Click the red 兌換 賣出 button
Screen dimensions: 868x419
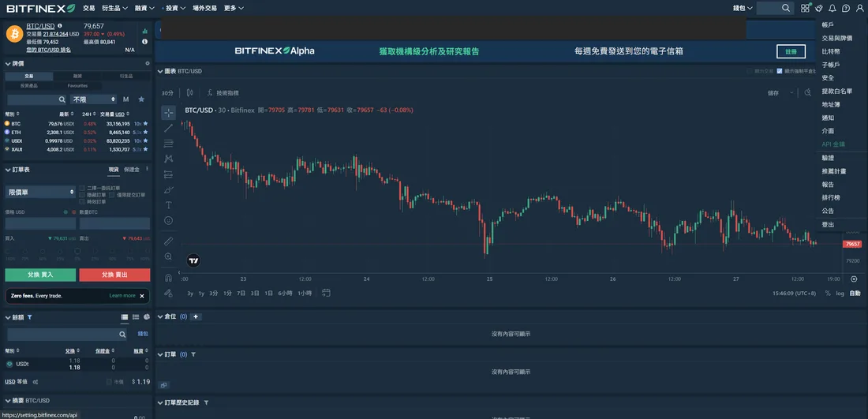[x=114, y=275]
